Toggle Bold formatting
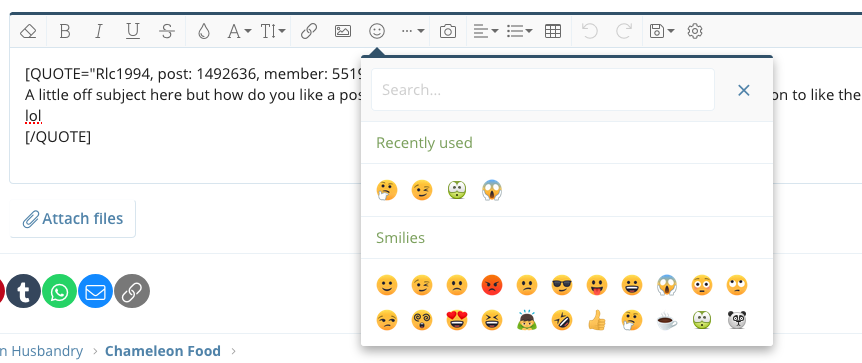This screenshot has width=862, height=363. (64, 31)
